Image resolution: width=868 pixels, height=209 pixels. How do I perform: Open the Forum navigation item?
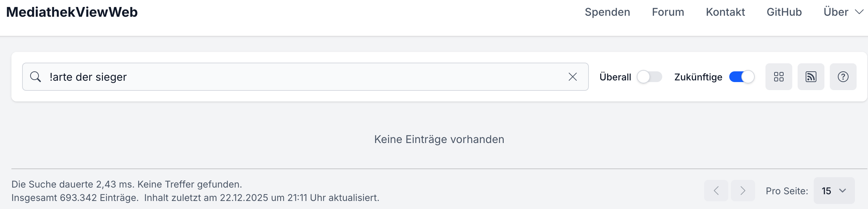click(668, 12)
